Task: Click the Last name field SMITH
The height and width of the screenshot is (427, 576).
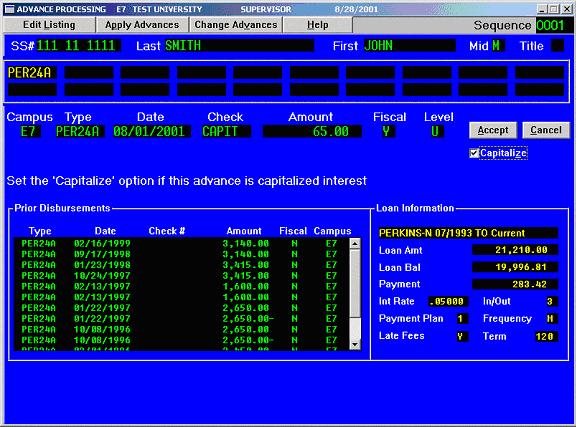Action: point(239,46)
